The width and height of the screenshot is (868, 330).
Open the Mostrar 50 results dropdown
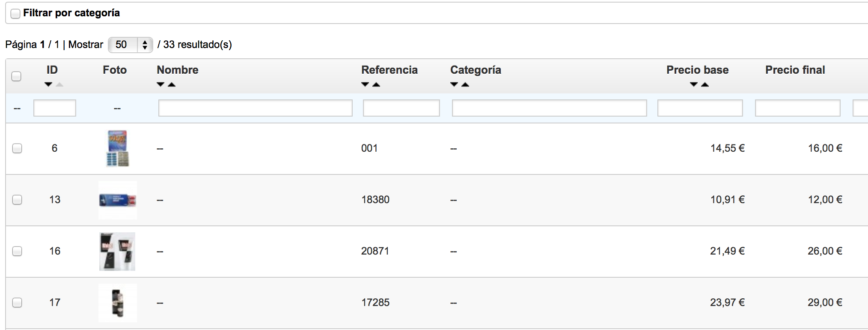pyautogui.click(x=130, y=45)
